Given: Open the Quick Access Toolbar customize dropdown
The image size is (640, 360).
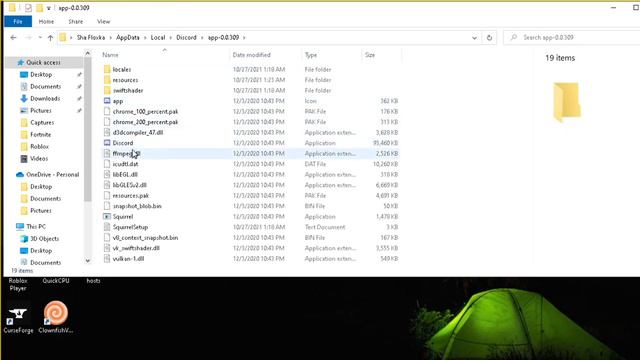Looking at the screenshot, I should pos(49,8).
